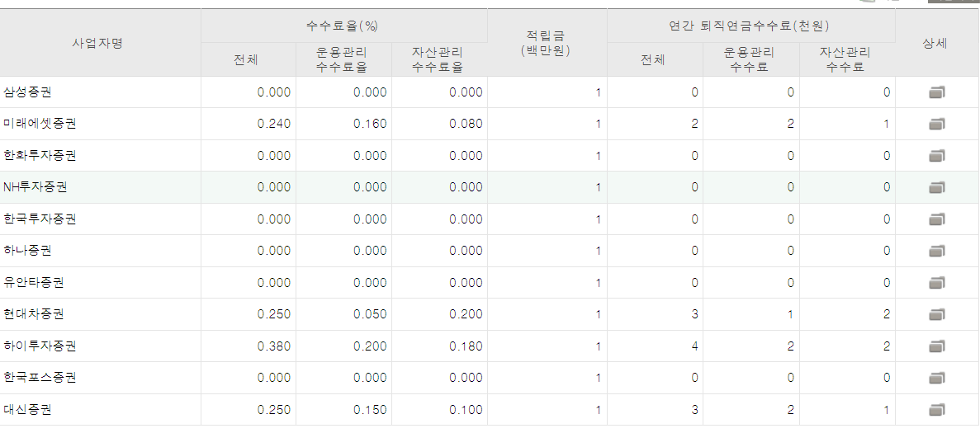980x433 pixels.
Task: Click 0.100 asset fee rate of 대신증권
Action: [x=466, y=410]
